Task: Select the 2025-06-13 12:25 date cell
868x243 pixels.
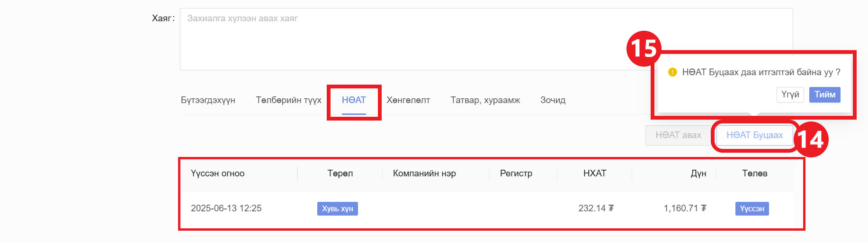Action: pyautogui.click(x=226, y=208)
